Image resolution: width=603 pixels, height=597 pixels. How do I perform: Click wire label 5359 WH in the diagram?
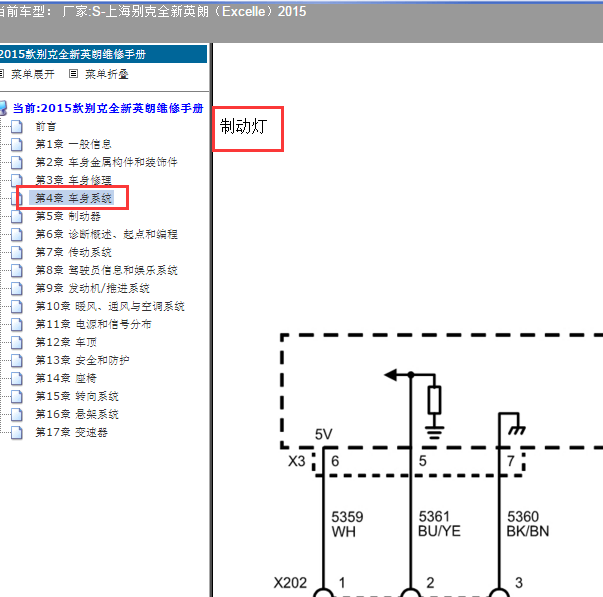point(347,524)
